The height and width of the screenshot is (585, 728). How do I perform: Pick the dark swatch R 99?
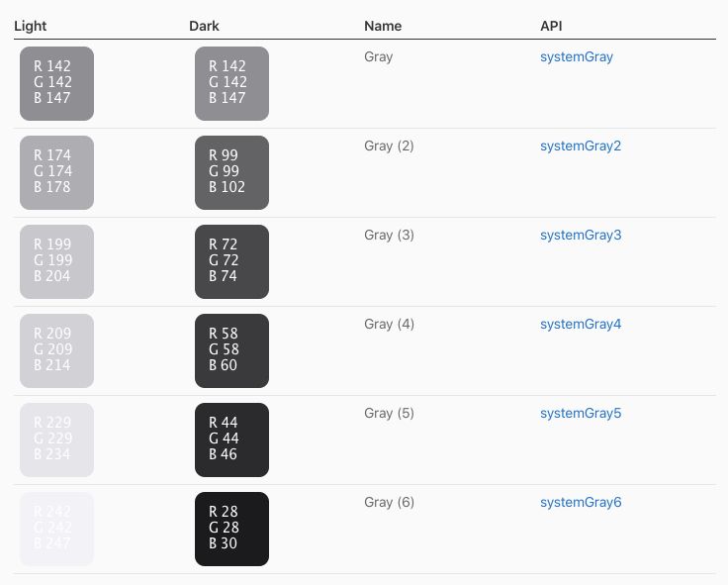[231, 172]
